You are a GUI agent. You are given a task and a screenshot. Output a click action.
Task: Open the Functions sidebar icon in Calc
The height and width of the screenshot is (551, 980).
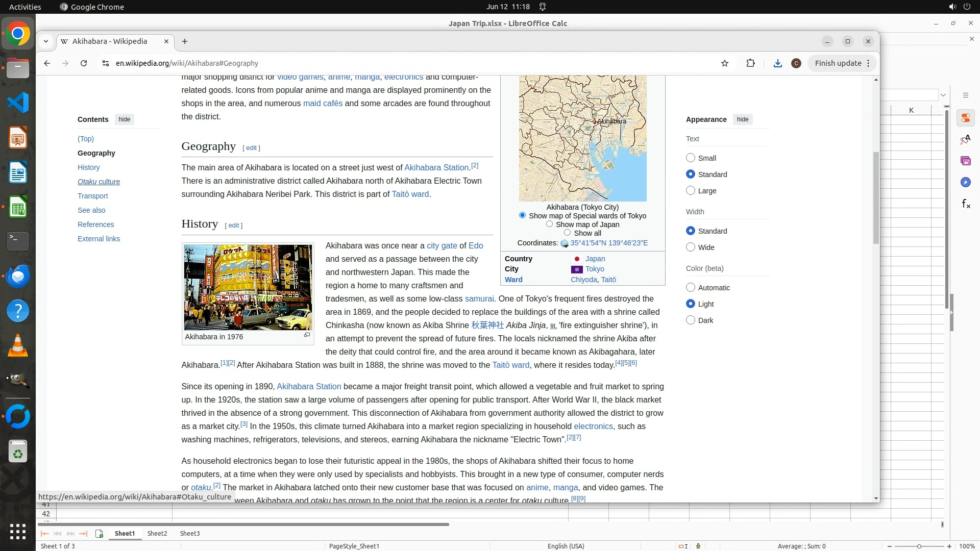pos(966,204)
